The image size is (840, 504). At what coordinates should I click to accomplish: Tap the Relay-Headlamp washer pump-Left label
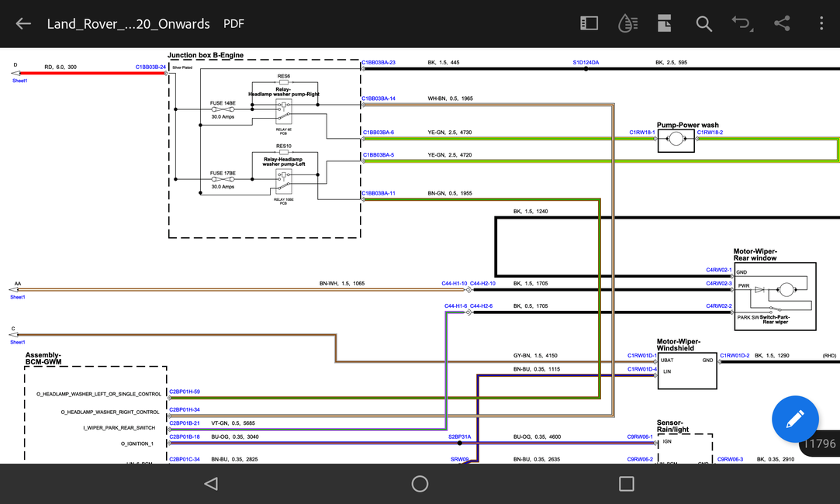click(283, 162)
